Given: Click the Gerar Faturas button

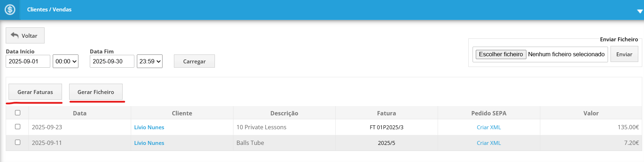Looking at the screenshot, I should pyautogui.click(x=35, y=92).
